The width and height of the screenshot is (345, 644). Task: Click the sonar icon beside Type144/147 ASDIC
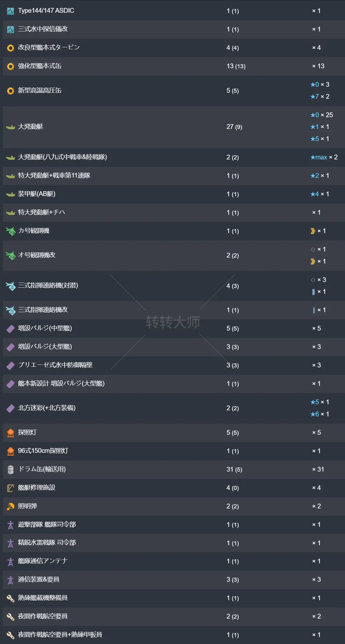pos(10,11)
